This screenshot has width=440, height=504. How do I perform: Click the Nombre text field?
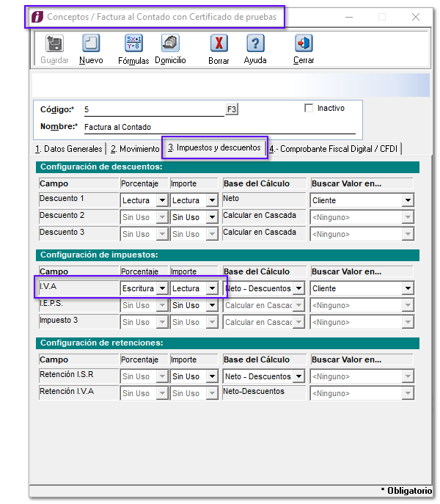219,127
